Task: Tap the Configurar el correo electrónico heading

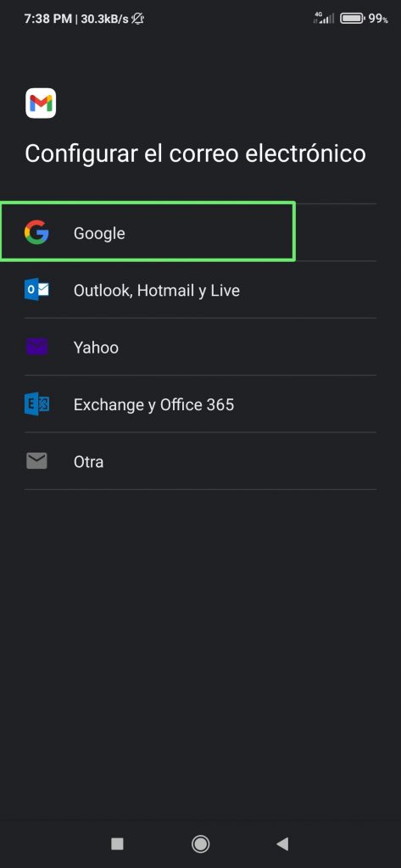Action: click(x=196, y=153)
